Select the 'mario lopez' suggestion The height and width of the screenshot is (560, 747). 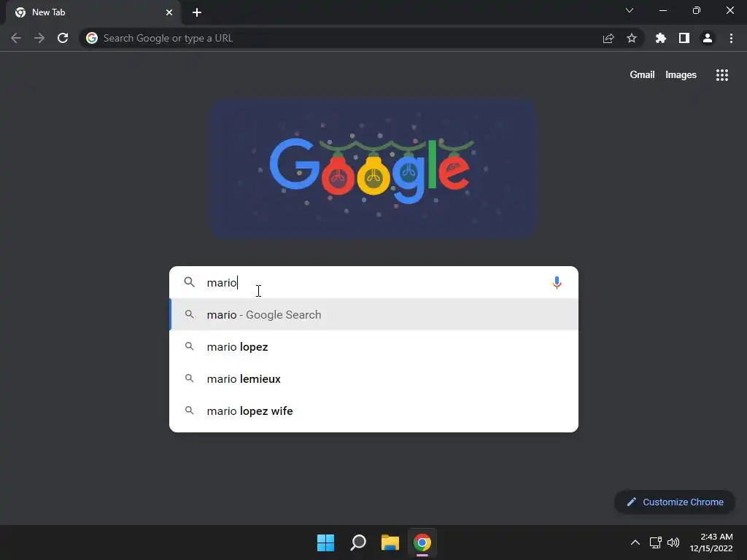click(x=374, y=346)
